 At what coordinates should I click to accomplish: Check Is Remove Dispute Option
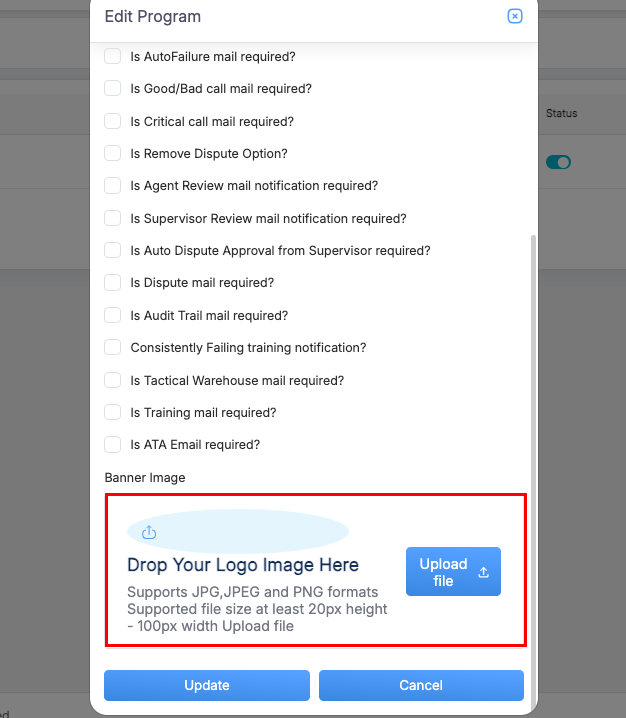click(113, 154)
